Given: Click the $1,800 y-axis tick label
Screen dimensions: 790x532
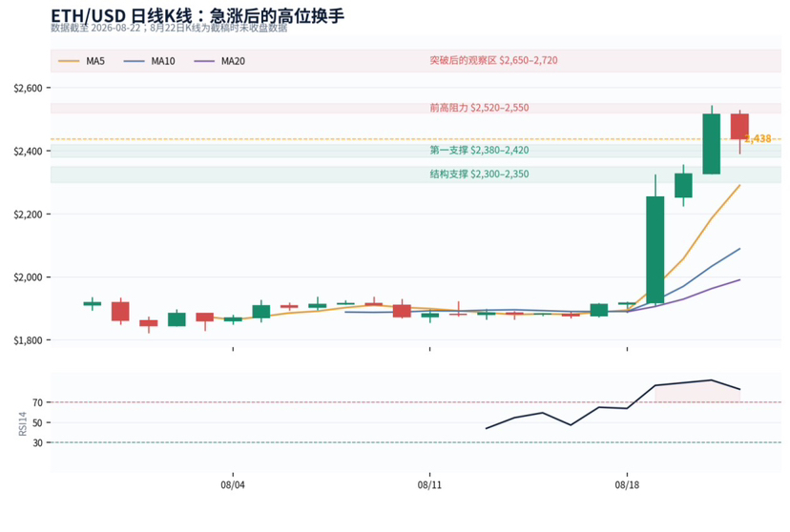Looking at the screenshot, I should click(x=29, y=340).
